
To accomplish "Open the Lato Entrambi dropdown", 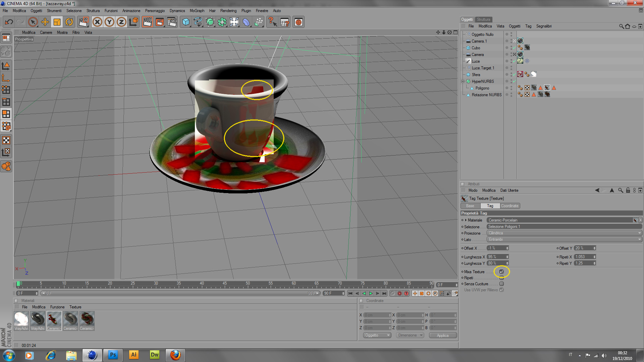I will 564,239.
